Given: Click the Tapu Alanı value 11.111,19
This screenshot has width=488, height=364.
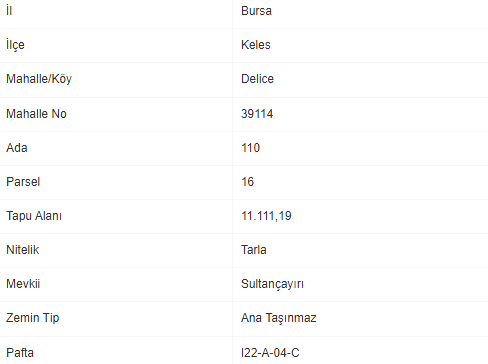Looking at the screenshot, I should [266, 216].
